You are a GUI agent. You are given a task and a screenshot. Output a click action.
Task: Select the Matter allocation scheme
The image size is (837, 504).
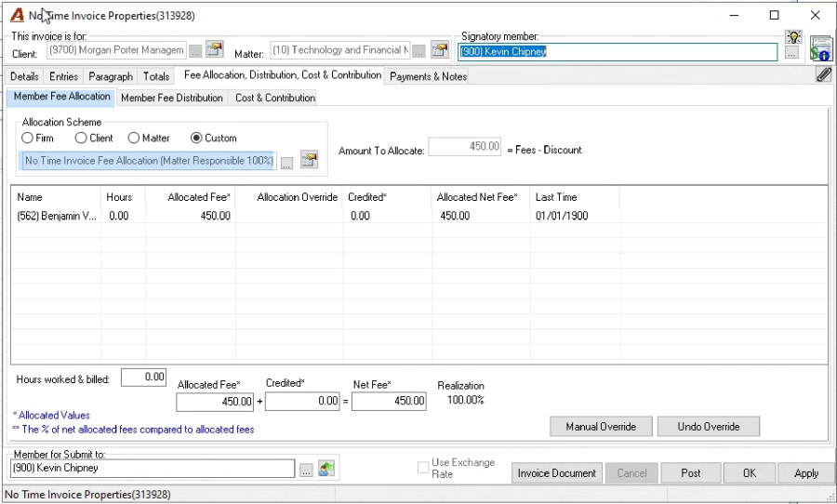pos(133,138)
